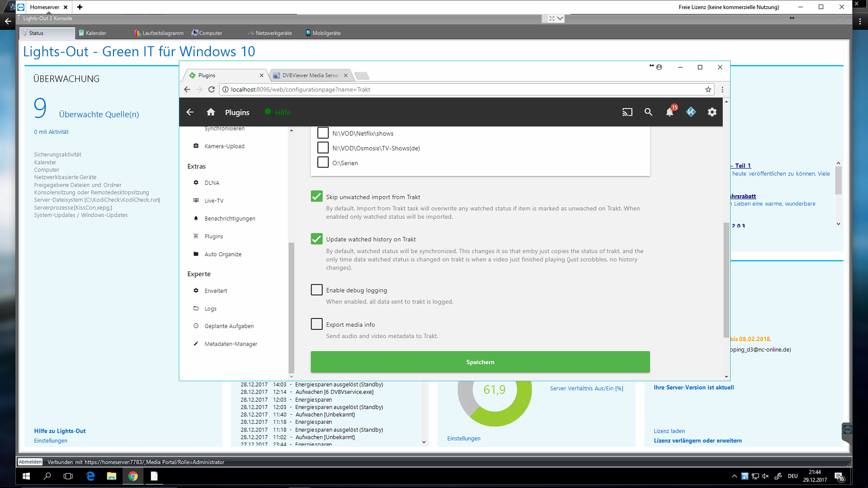Image resolution: width=868 pixels, height=488 pixels.
Task: Open Kamera-Upload in sidebar
Action: 224,146
